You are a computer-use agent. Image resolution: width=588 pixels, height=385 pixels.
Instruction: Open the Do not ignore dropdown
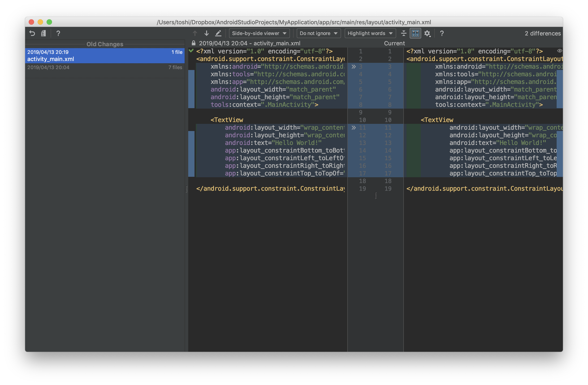click(318, 33)
